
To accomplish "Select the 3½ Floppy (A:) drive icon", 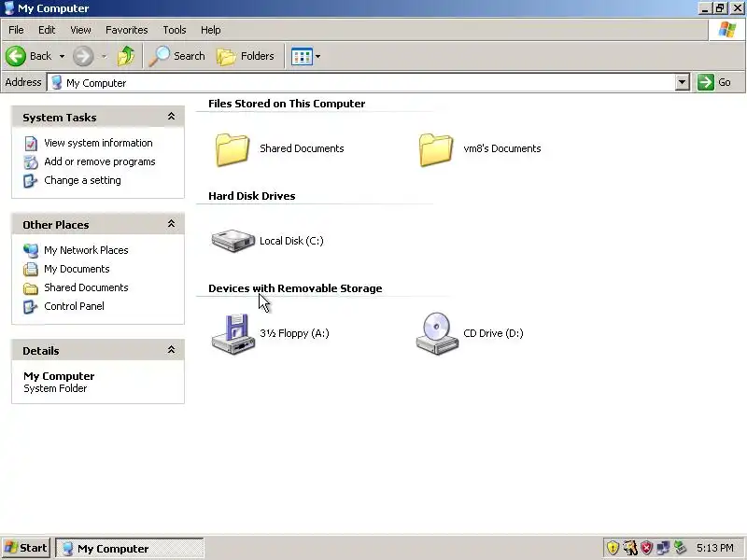I will click(x=233, y=334).
